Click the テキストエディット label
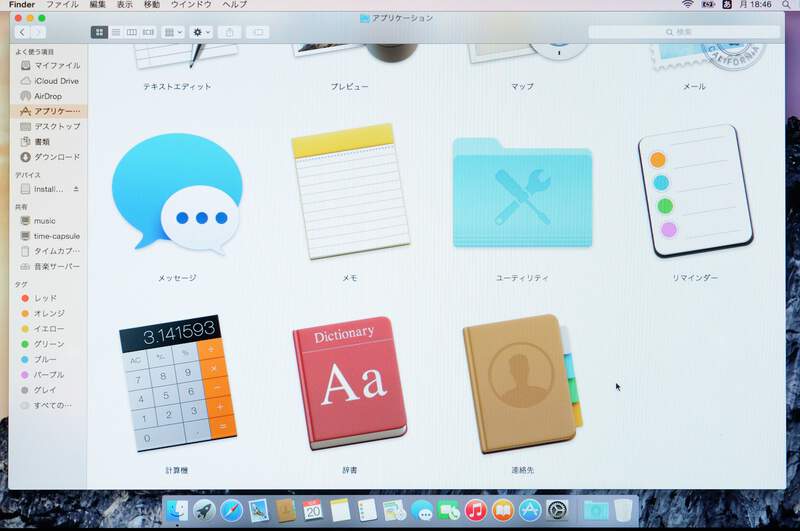Screen dimensions: 800x531 pyautogui.click(x=177, y=87)
